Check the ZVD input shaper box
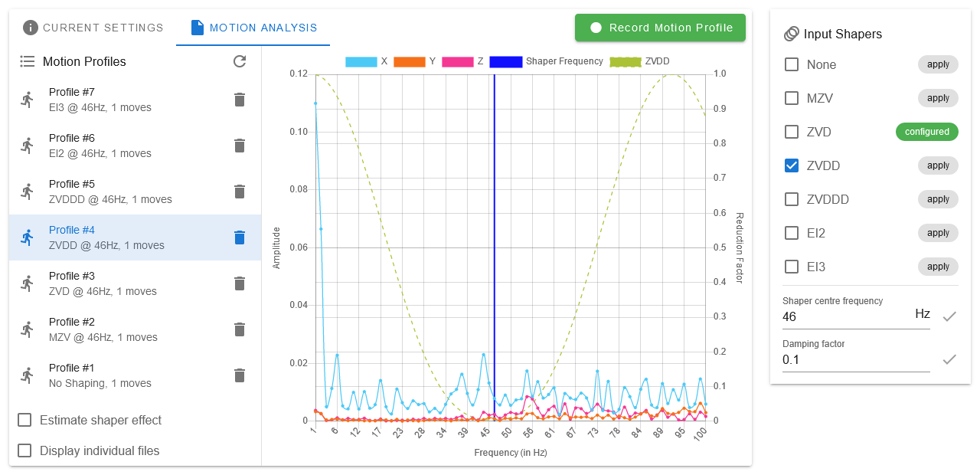980x475 pixels. tap(792, 132)
